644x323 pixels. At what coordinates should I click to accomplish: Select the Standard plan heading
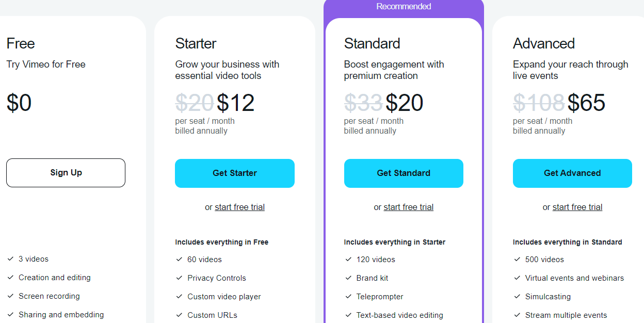click(x=372, y=43)
